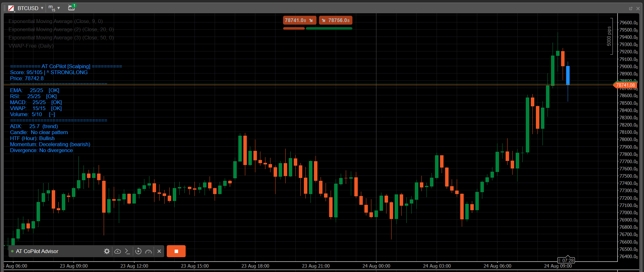This screenshot has height=272, width=644.
Task: Click the Volume: 5/10 row
Action: coord(32,114)
